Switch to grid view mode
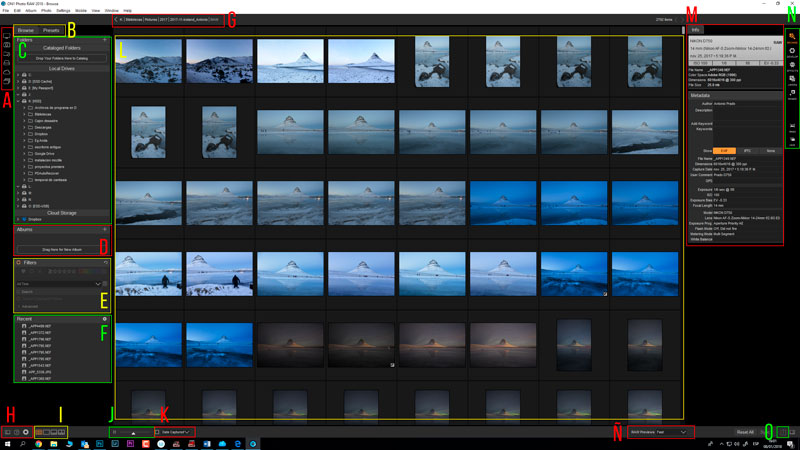 [x=38, y=432]
